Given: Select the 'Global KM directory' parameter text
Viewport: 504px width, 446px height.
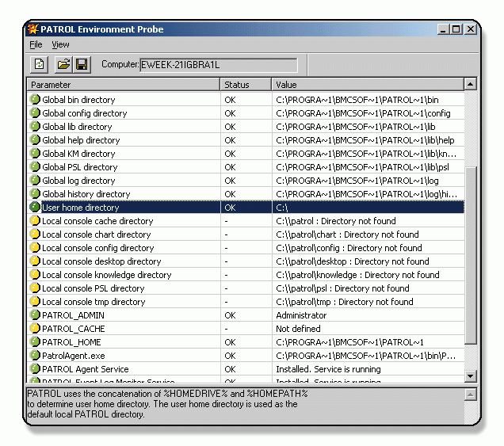Looking at the screenshot, I should (78, 154).
